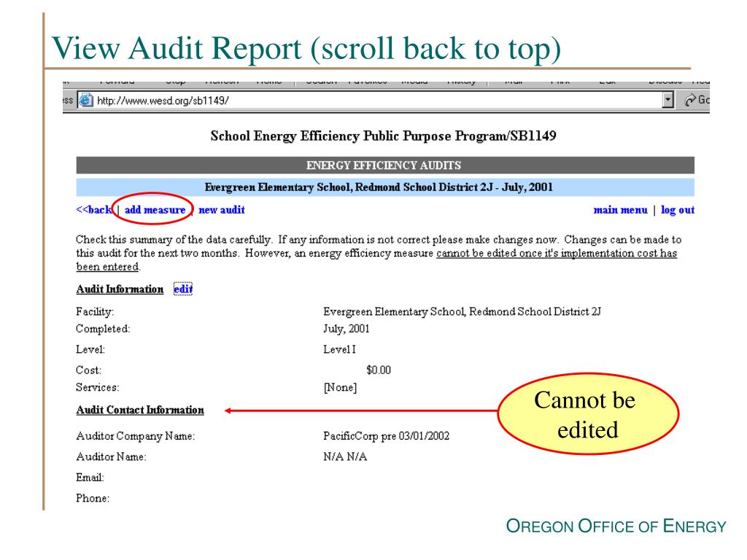Click the value Level I
This screenshot has height=560, width=747.
(x=339, y=349)
